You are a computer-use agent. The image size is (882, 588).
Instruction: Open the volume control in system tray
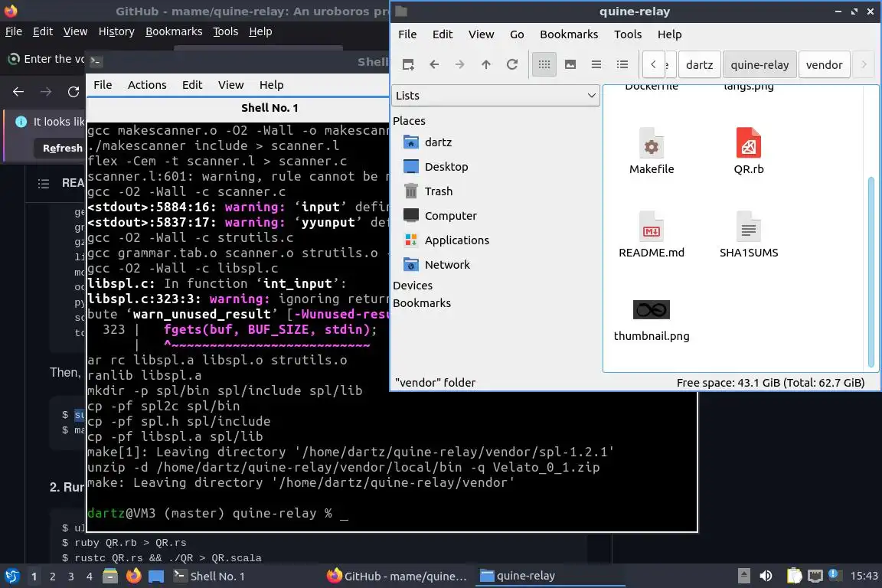tap(766, 577)
